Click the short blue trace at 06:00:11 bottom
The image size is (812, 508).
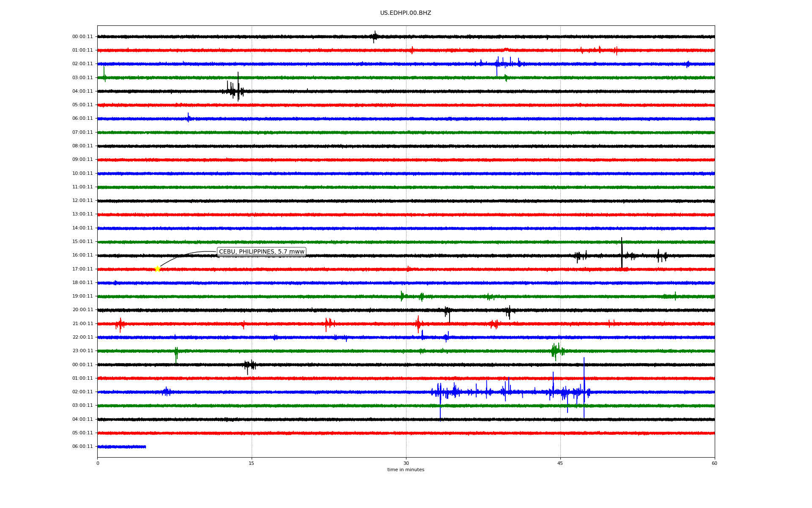pyautogui.click(x=122, y=447)
